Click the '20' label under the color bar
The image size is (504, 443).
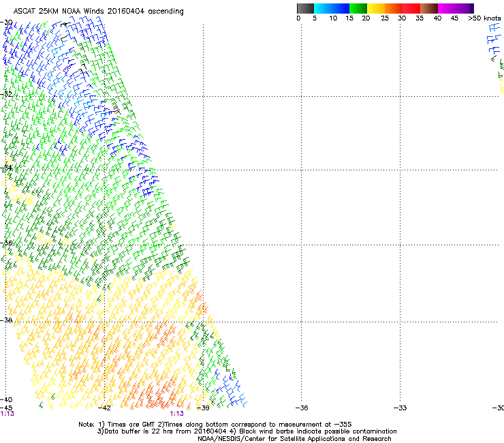pos(366,18)
